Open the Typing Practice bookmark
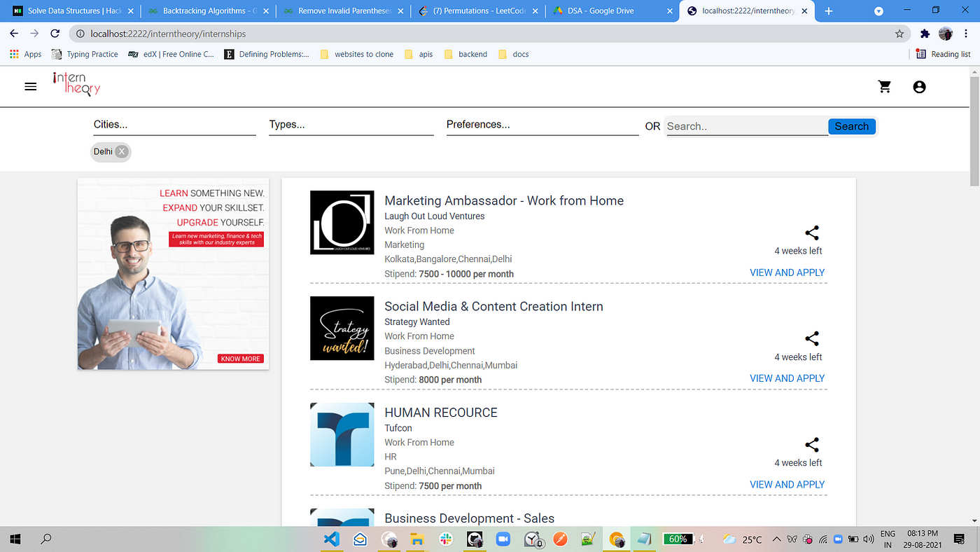The height and width of the screenshot is (552, 980). pos(85,54)
